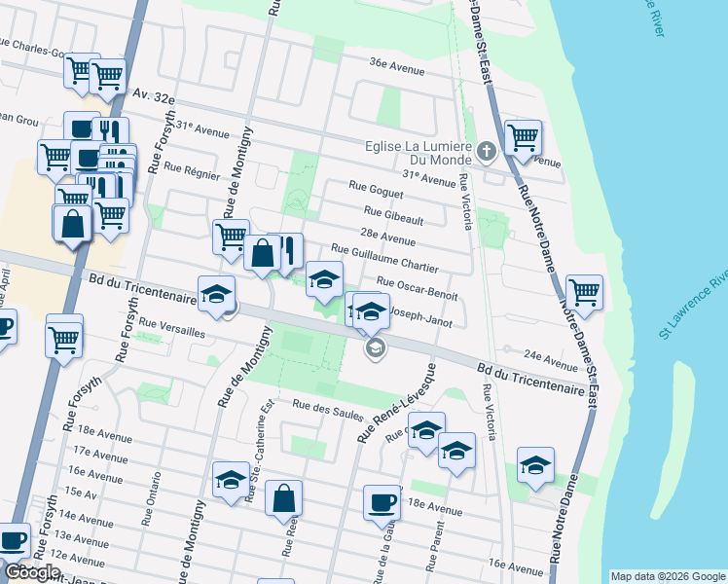Screen dimensions: 728x584
Task: Select the school marker left of Rue Victoria south
Action: (456, 452)
